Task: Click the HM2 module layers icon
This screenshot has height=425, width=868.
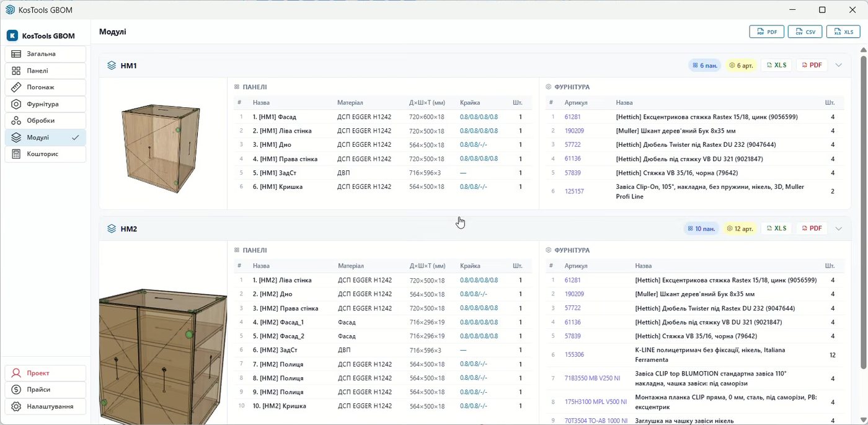Action: point(112,229)
